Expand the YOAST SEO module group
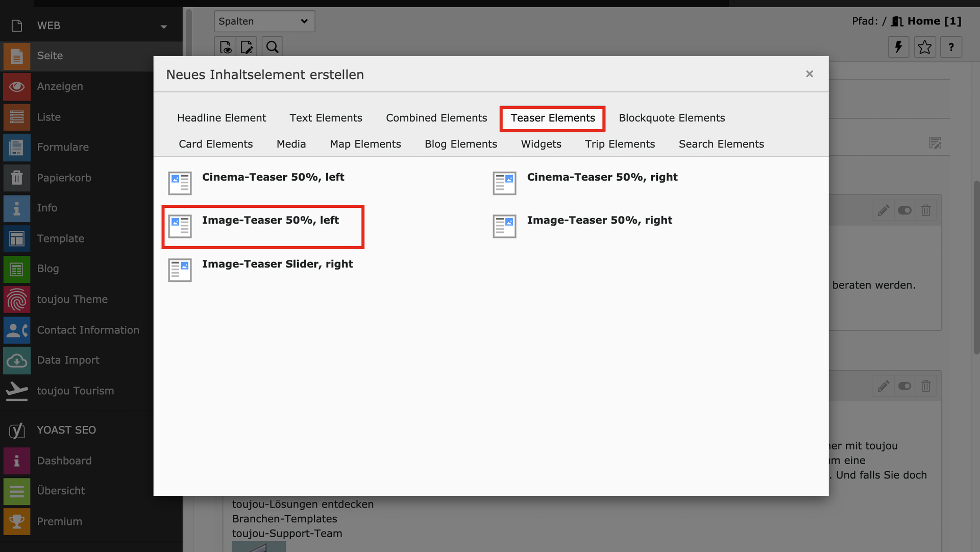This screenshot has height=552, width=980. [x=66, y=430]
